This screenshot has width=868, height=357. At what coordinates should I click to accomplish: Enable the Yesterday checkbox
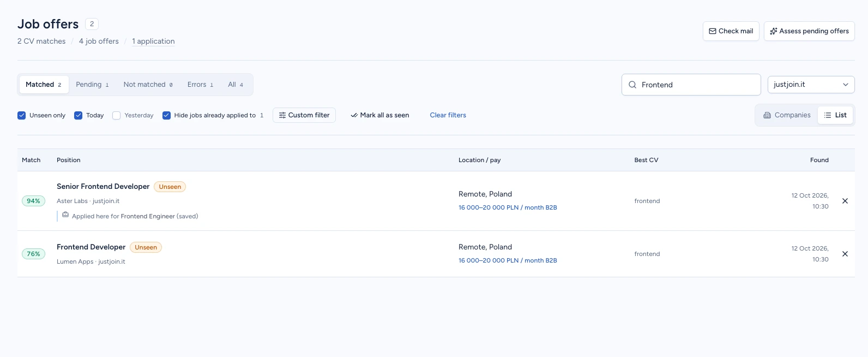pos(116,115)
